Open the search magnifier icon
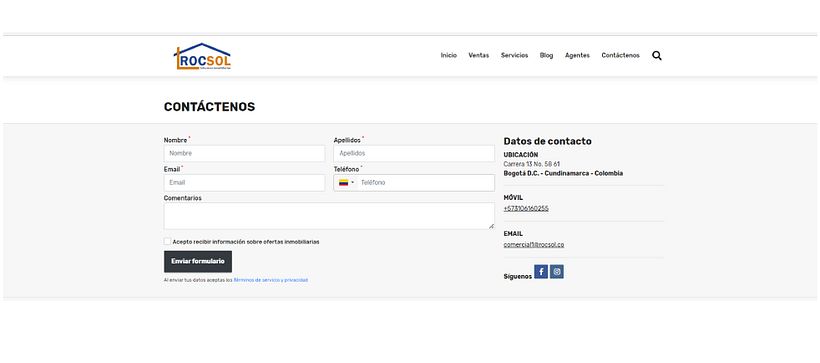Image resolution: width=820 pixels, height=363 pixels. tap(657, 55)
